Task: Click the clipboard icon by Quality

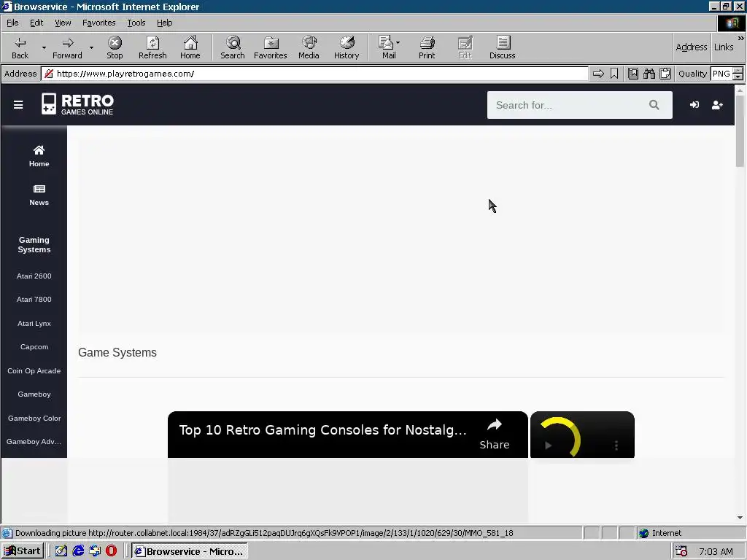Action: (x=665, y=74)
